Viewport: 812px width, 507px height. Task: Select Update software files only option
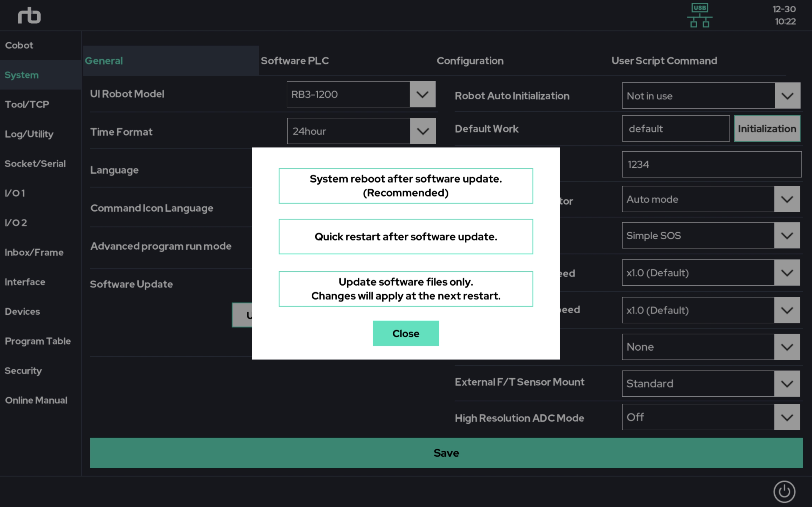[406, 289]
